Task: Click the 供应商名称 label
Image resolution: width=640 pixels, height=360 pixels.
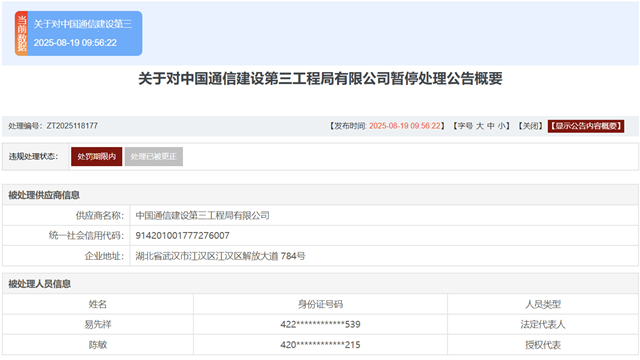Action: [x=100, y=215]
